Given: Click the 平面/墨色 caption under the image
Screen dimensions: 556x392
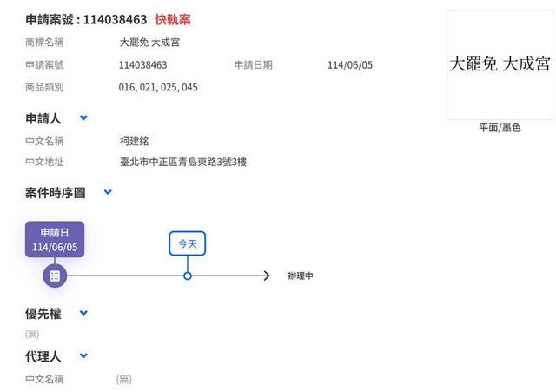Looking at the screenshot, I should (500, 128).
